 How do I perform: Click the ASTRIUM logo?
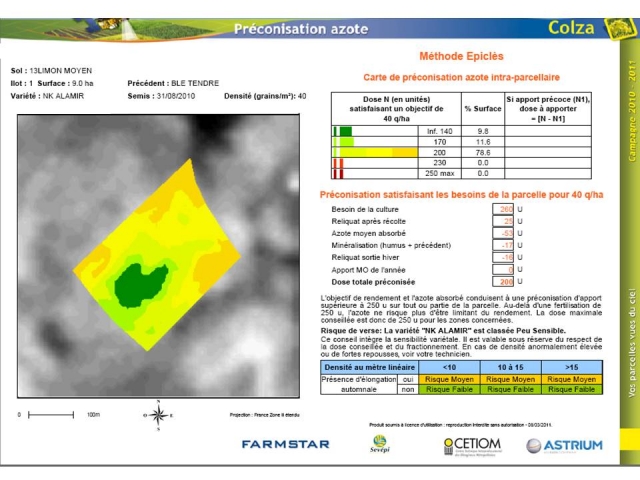564,445
